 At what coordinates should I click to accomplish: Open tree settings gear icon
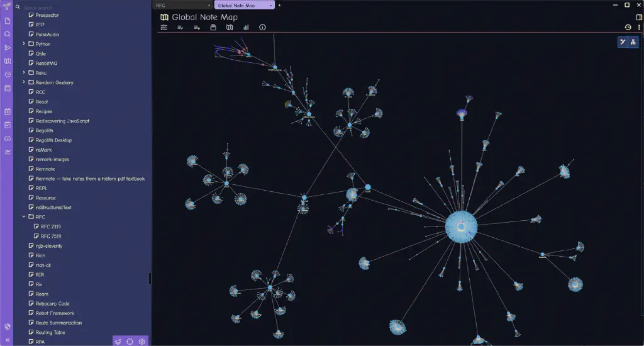(x=142, y=342)
